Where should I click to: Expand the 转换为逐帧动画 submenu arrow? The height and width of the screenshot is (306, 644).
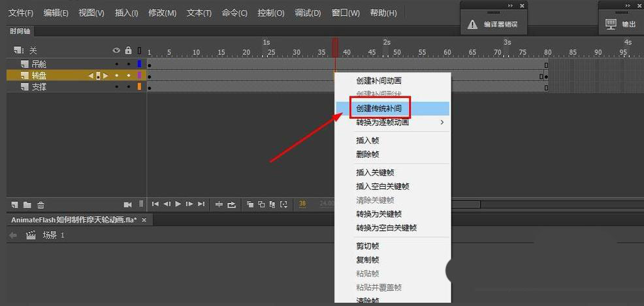pyautogui.click(x=442, y=122)
